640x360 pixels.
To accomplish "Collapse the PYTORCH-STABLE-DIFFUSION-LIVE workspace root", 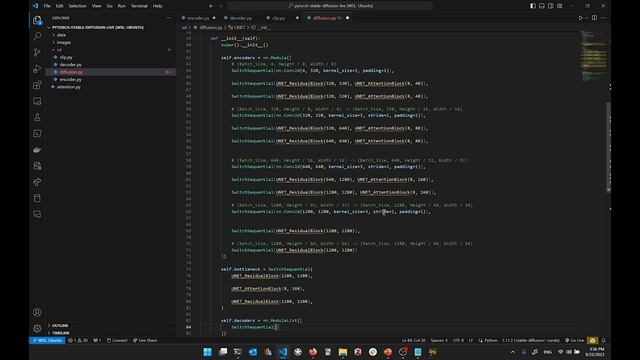I will click(98, 27).
